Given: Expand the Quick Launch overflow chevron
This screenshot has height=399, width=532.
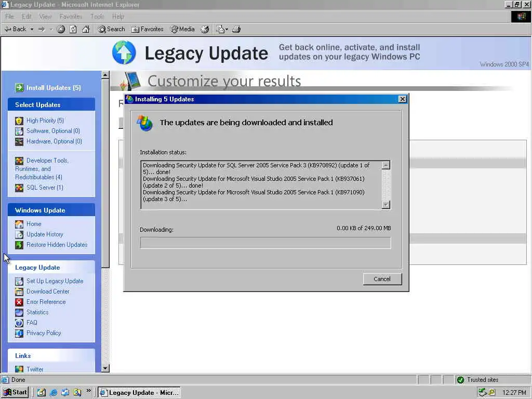Looking at the screenshot, I should coord(88,391).
